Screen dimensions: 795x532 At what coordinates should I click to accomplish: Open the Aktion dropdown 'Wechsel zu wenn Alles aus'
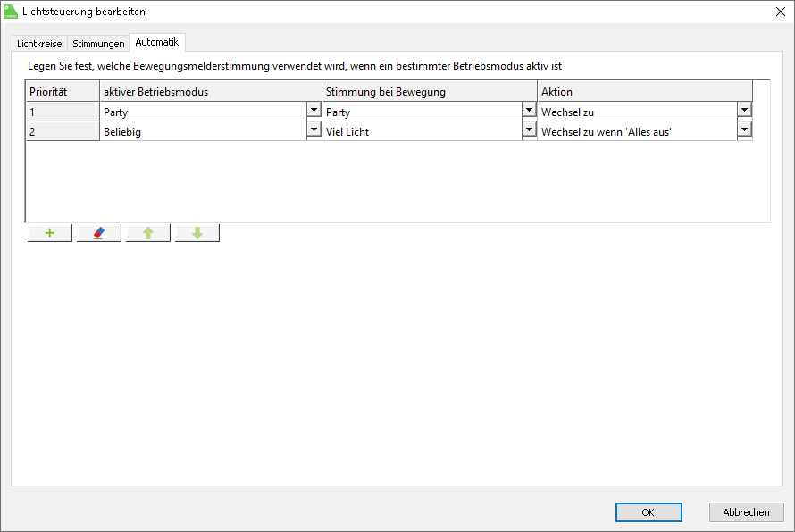tap(744, 129)
